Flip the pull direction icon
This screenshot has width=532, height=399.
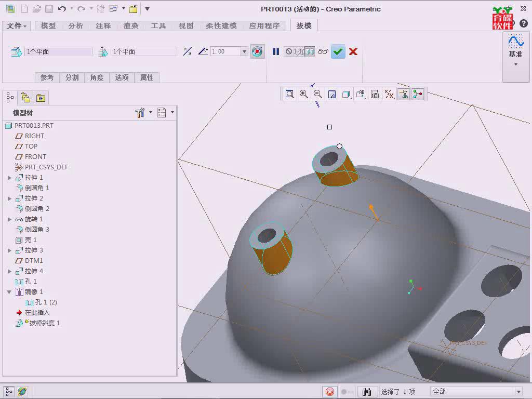[188, 51]
